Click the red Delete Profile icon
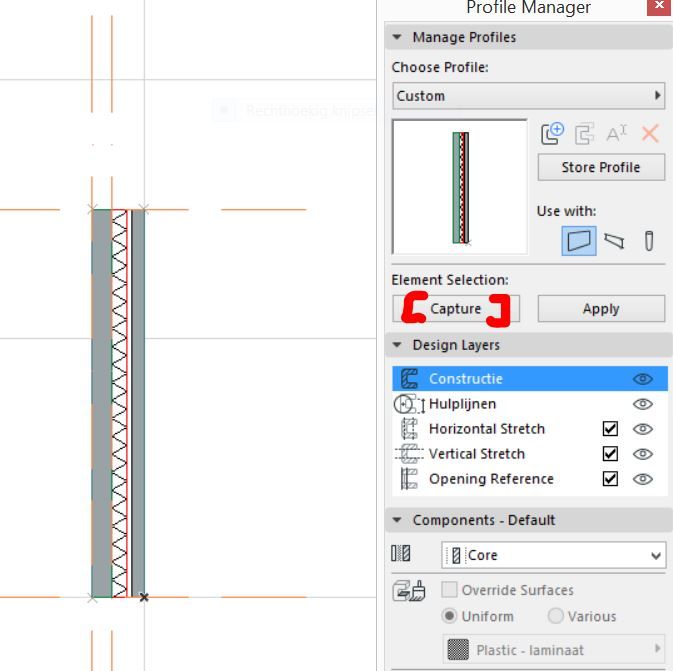673x671 pixels. tap(650, 134)
